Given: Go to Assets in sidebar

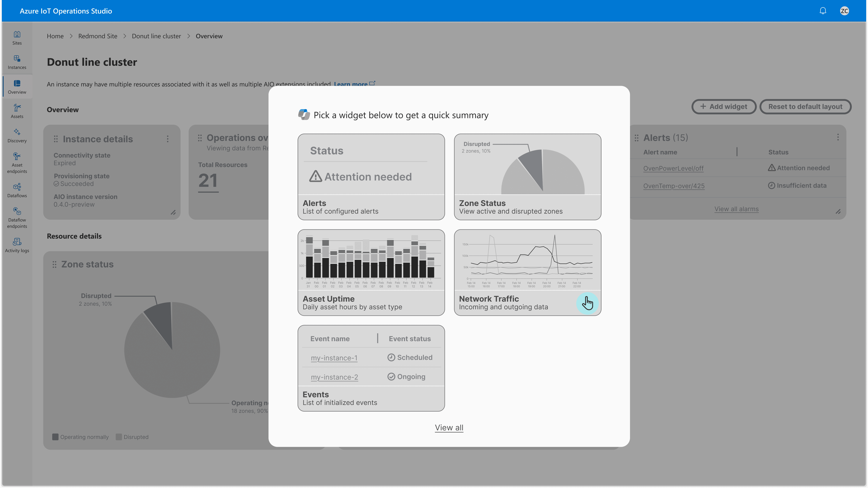Looking at the screenshot, I should tap(17, 111).
